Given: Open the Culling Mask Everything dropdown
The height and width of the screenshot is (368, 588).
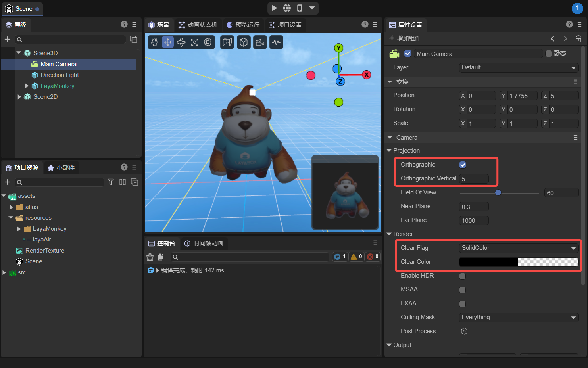Looking at the screenshot, I should [519, 317].
